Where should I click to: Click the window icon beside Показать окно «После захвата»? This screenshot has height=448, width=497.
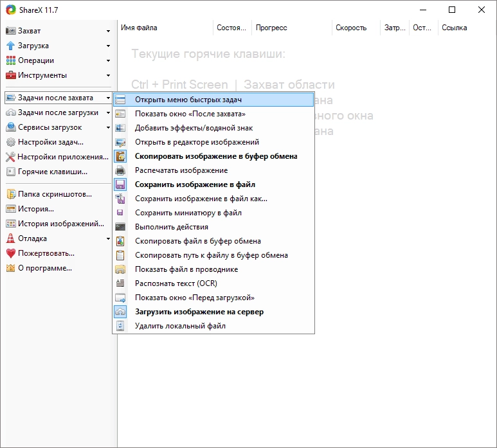pos(120,114)
